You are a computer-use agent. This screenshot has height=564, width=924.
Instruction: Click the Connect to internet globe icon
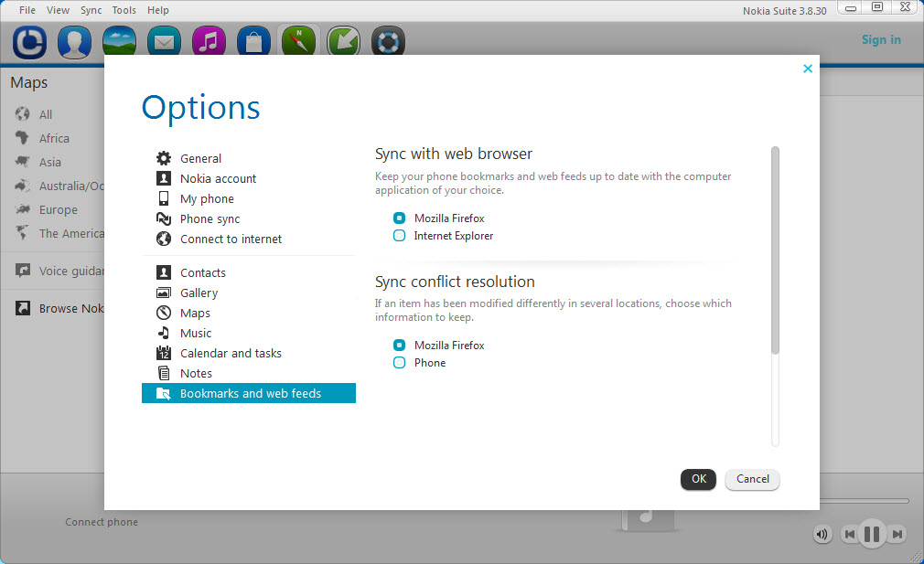(x=163, y=239)
